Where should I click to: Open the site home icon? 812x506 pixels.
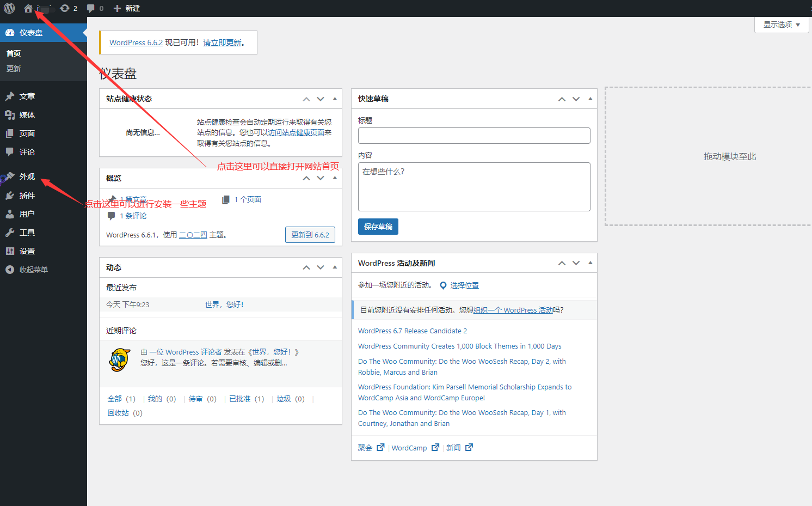[x=28, y=8]
